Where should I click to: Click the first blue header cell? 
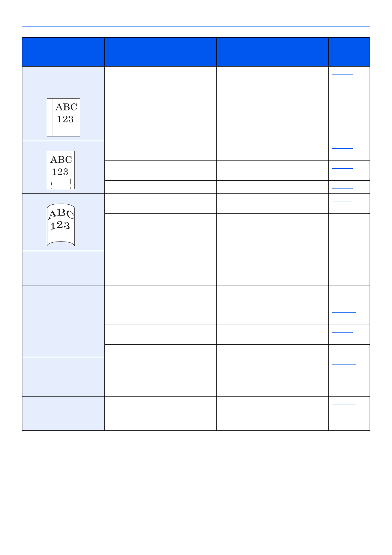point(63,52)
